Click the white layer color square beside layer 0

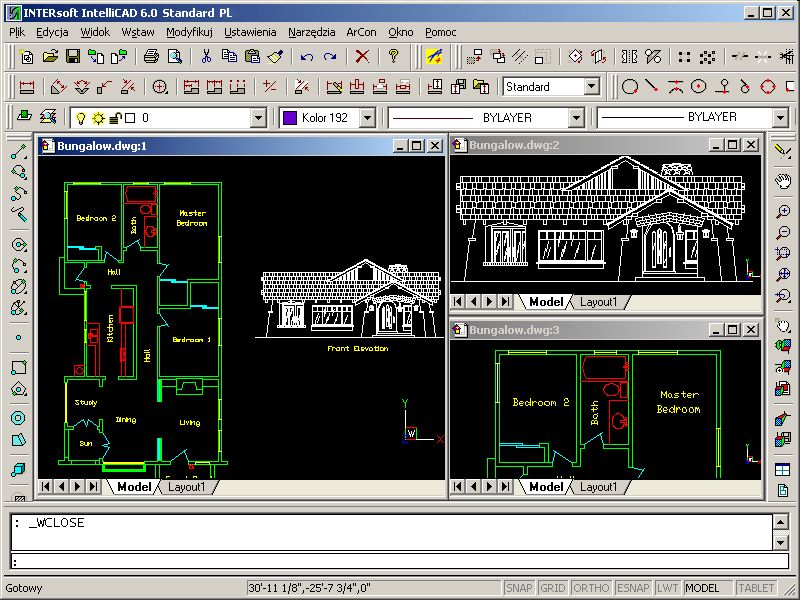pos(130,118)
